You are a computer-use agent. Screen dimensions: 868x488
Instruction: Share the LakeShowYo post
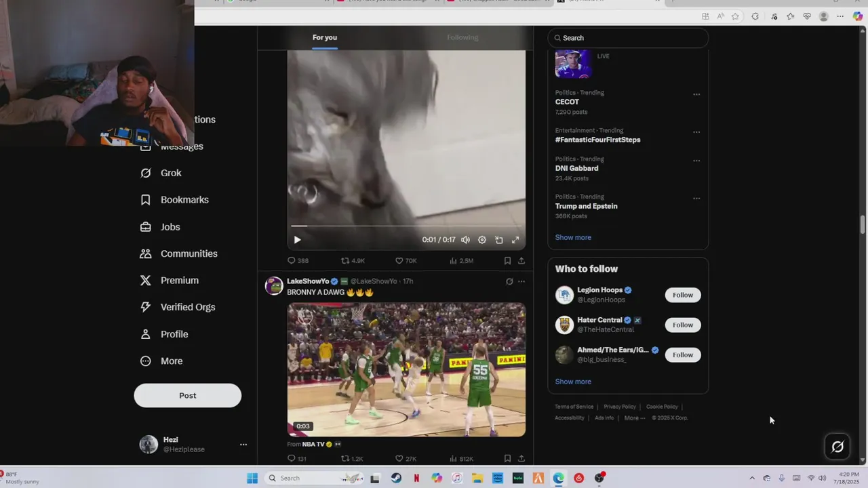[521, 459]
